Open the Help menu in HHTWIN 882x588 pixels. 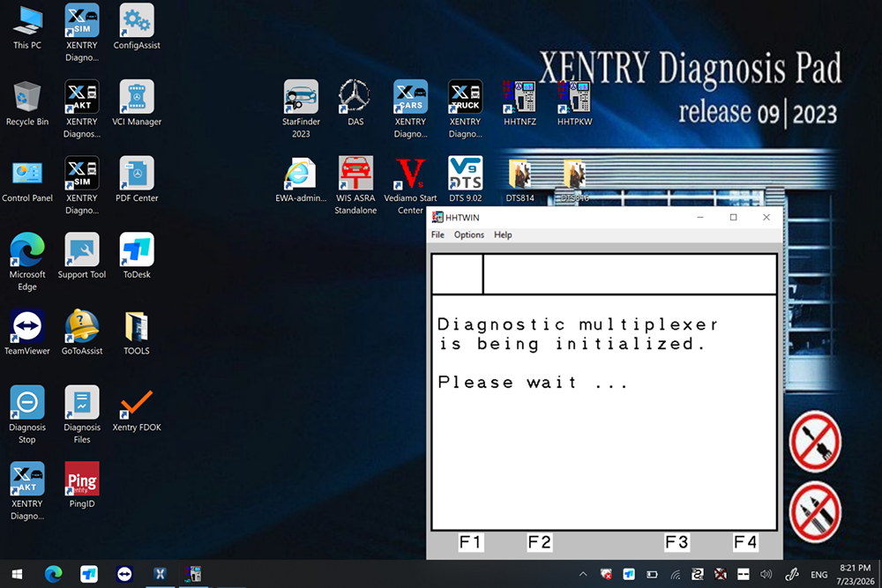pyautogui.click(x=503, y=234)
